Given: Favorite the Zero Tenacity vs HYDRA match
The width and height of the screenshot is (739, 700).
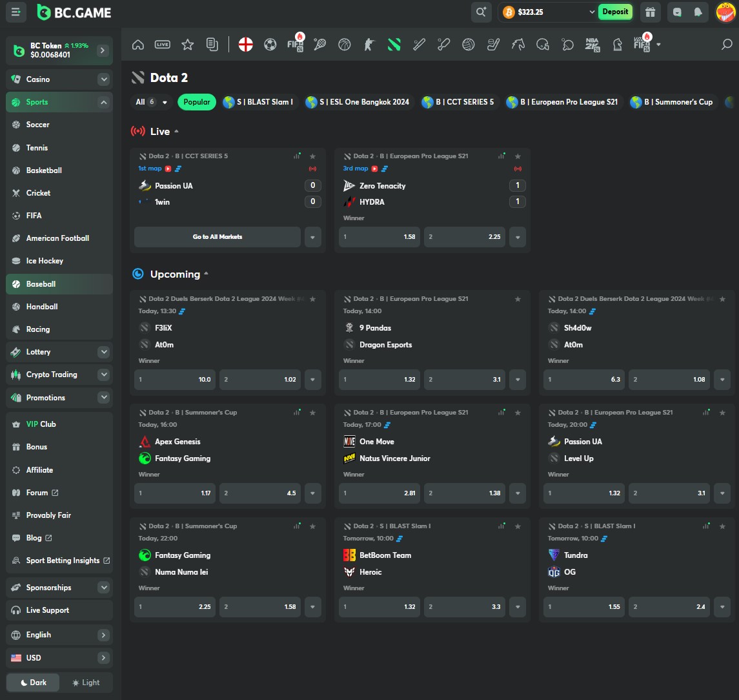Looking at the screenshot, I should click(x=518, y=156).
